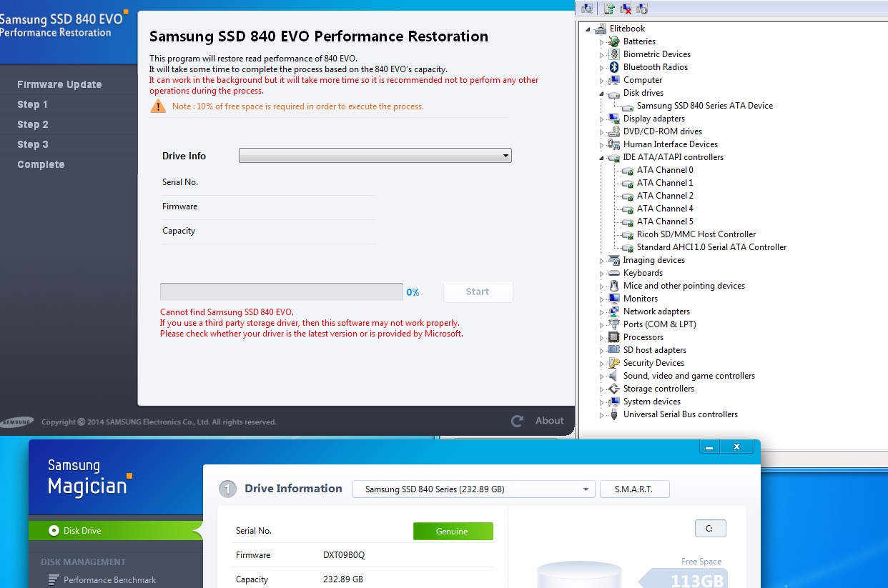The width and height of the screenshot is (888, 588).
Task: Click the Keyboards category icon
Action: pyautogui.click(x=613, y=273)
